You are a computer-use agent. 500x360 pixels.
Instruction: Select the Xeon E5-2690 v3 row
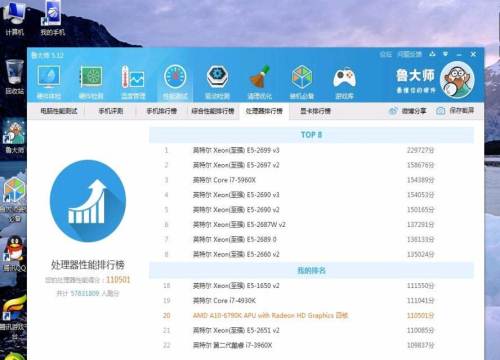pos(311,195)
